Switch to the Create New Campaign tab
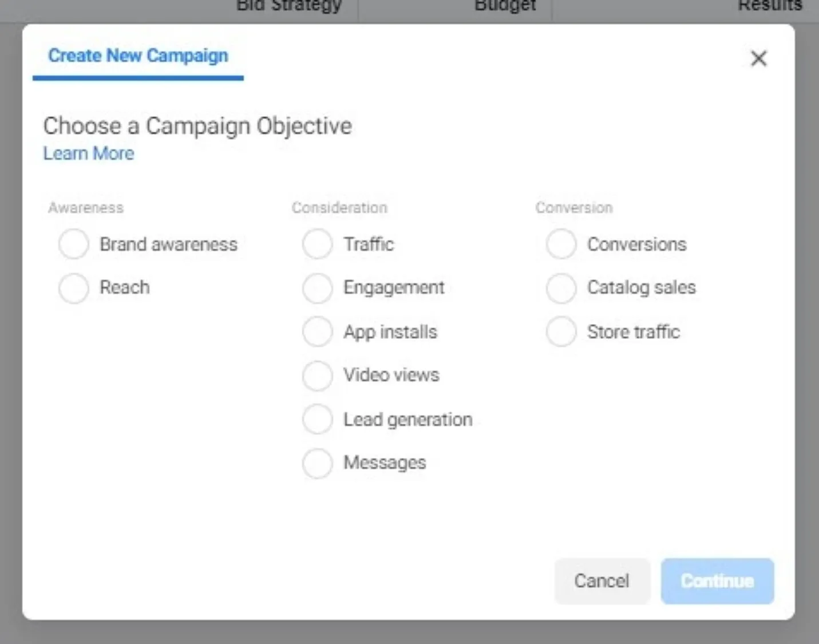Screen dimensions: 819x644 138,56
